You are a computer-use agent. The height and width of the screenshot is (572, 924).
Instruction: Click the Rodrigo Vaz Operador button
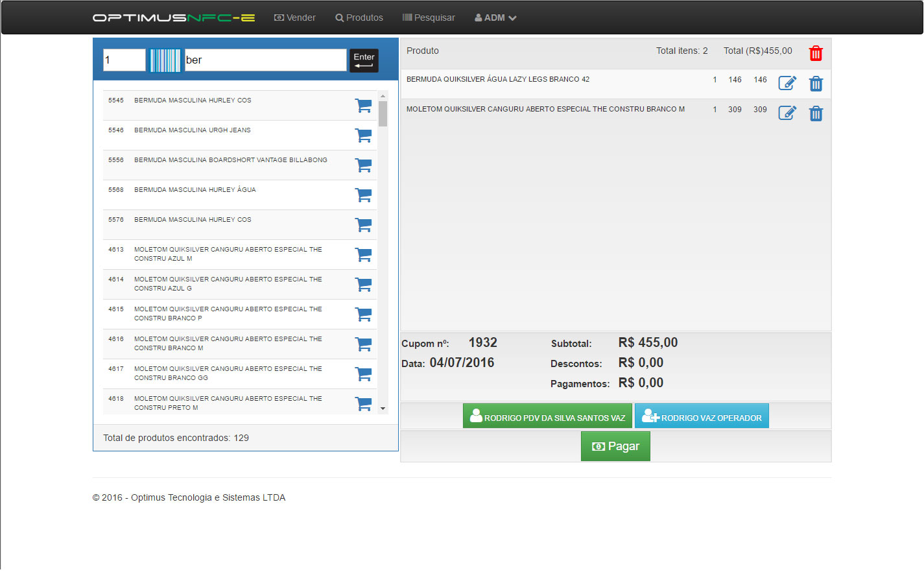coord(702,416)
